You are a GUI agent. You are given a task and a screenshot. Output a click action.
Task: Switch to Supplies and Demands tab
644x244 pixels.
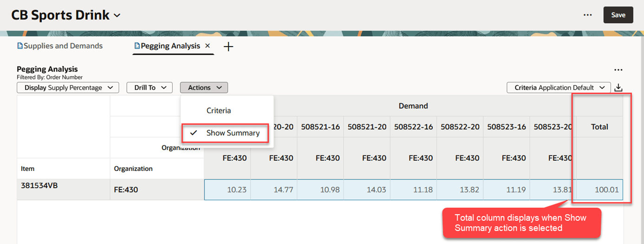60,46
